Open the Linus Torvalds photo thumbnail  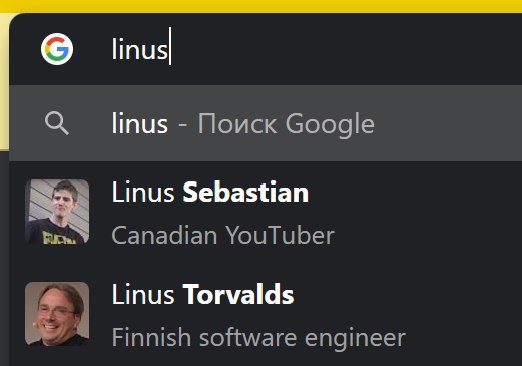pos(57,314)
